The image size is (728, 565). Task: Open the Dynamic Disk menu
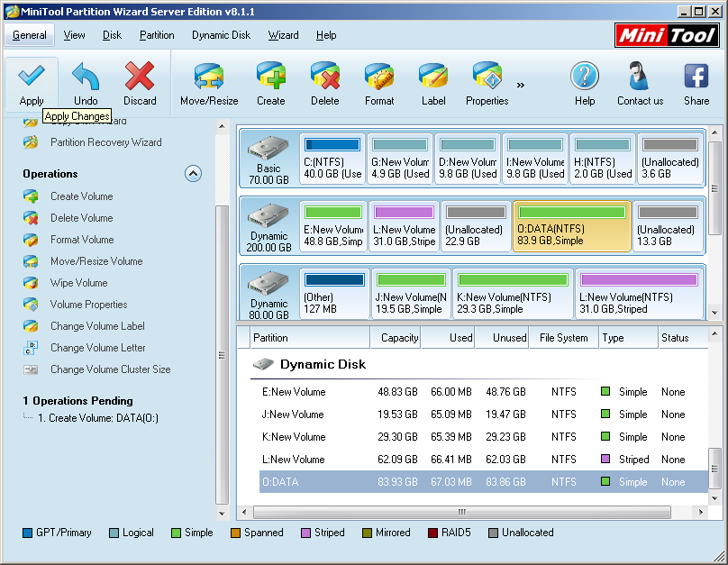[221, 35]
